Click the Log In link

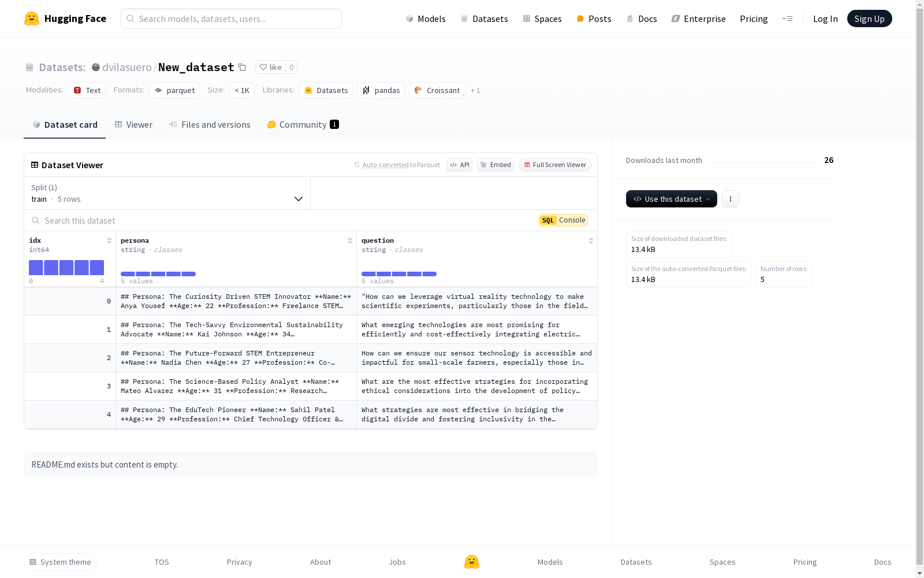point(825,18)
